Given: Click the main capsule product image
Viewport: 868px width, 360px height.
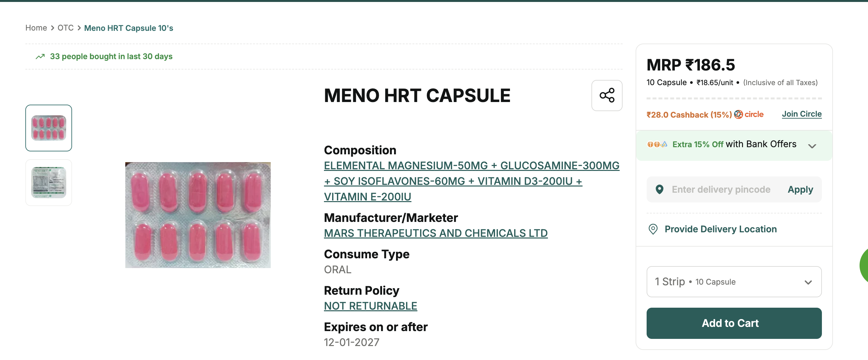Looking at the screenshot, I should click(198, 215).
